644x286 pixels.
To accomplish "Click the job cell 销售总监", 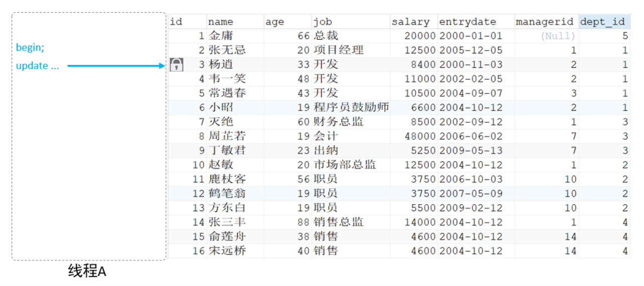I will click(339, 222).
